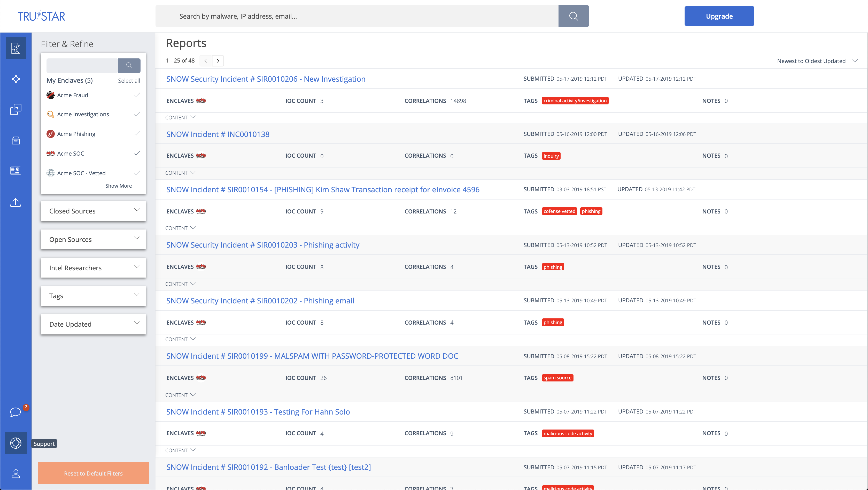Go to next page of reports

(218, 61)
